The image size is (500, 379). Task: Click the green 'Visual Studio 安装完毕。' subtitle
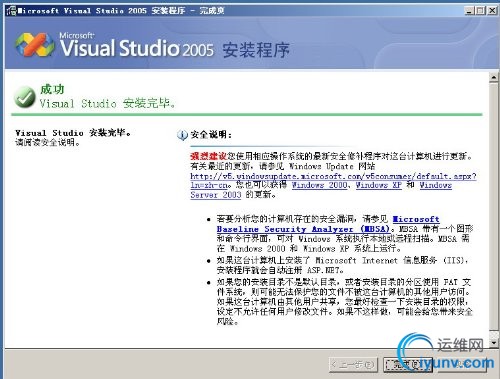click(x=107, y=103)
